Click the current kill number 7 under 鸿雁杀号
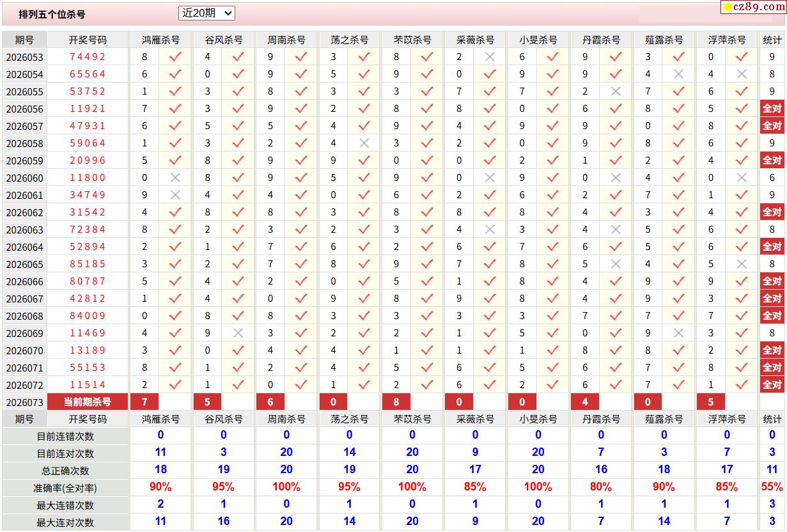Image resolution: width=787 pixels, height=532 pixels. click(x=144, y=402)
